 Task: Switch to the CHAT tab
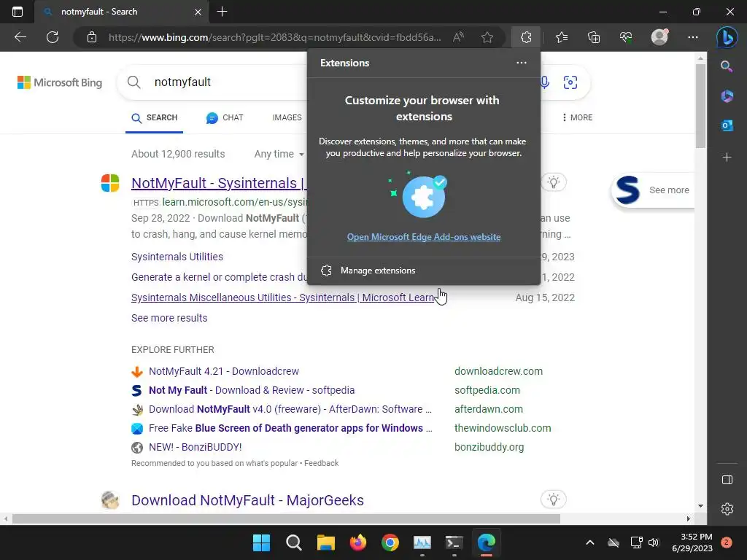pos(225,117)
